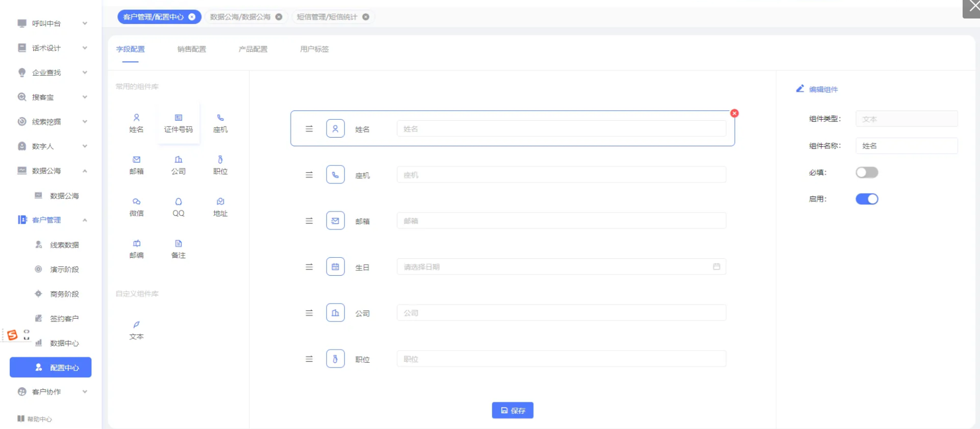
Task: Click the drag handle of 座机 row
Action: (309, 175)
